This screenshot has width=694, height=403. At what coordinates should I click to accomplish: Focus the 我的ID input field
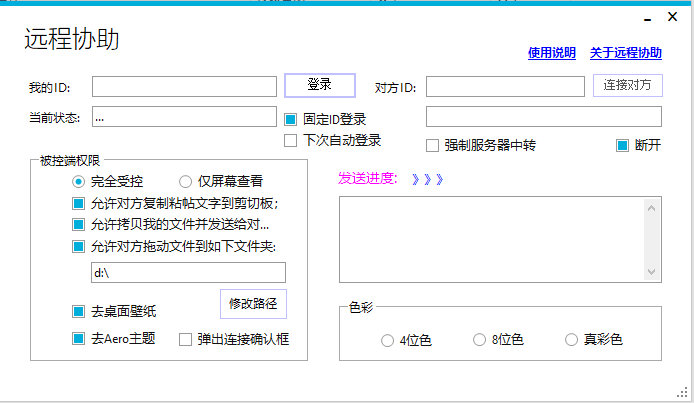(x=184, y=86)
